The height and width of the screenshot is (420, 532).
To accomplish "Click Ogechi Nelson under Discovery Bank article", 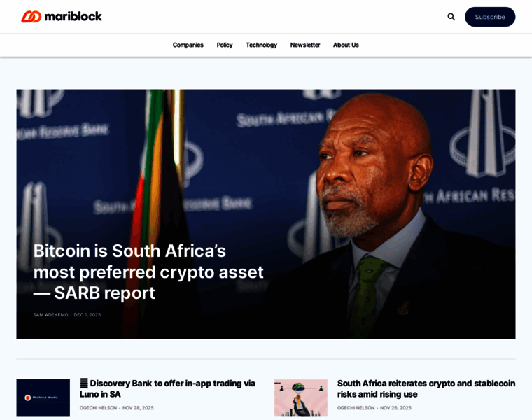I will pyautogui.click(x=98, y=408).
